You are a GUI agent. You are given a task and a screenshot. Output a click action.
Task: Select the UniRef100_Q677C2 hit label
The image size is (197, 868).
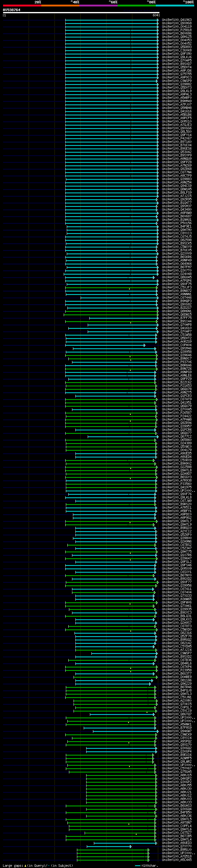coord(177,437)
